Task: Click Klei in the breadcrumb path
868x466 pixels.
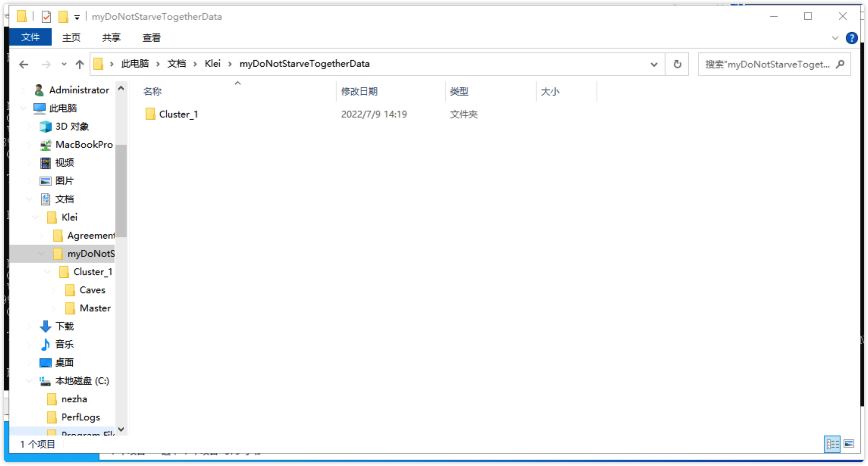Action: 212,64
